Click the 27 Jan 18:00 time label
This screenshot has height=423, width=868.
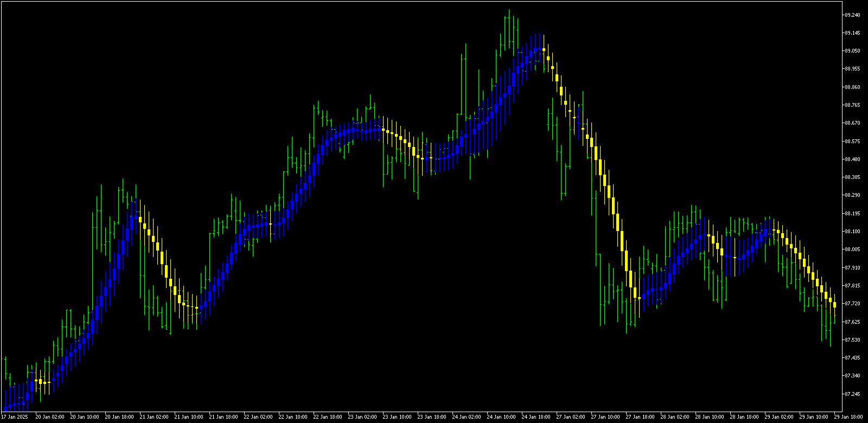(640, 417)
